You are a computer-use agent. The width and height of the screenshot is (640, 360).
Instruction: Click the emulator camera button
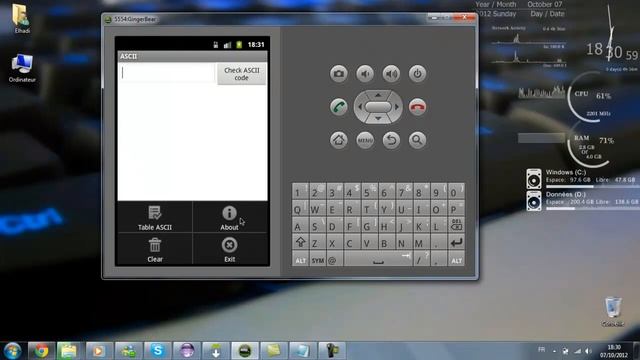[x=338, y=74]
